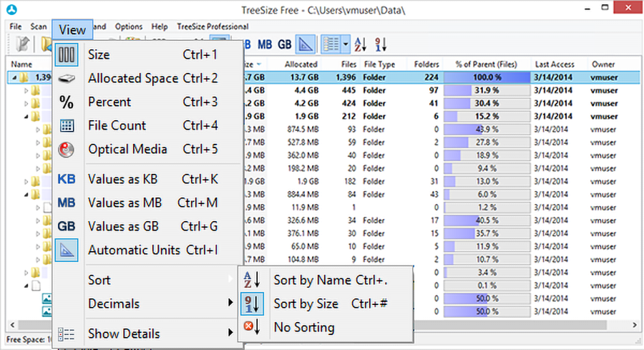Click the toolbar Sort by Name A-Z icon
The image size is (644, 350).
[x=361, y=44]
